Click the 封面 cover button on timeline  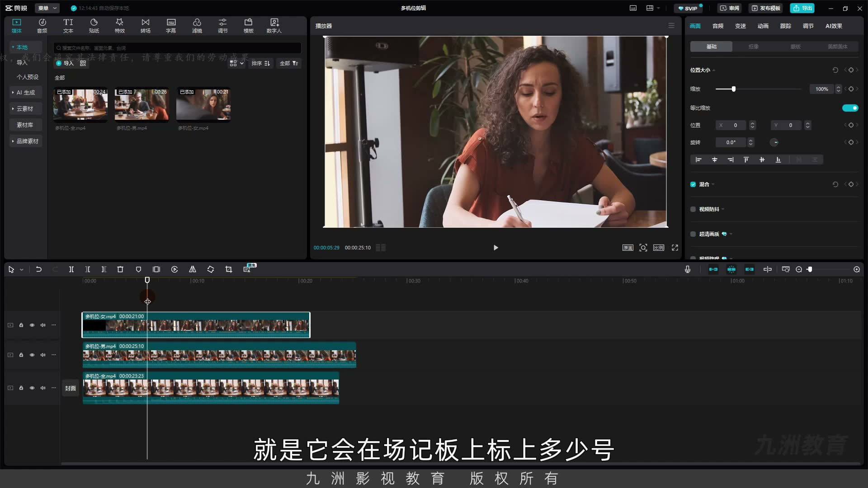point(71,389)
